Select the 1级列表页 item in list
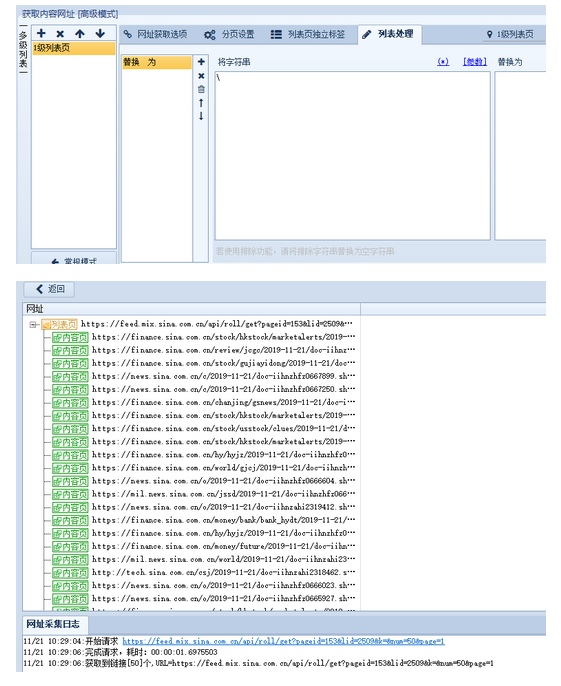561x686 pixels. click(x=74, y=48)
